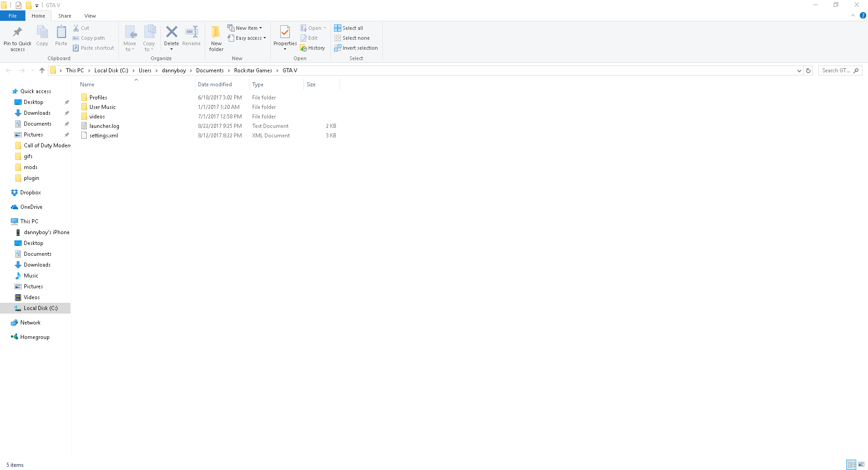Screen dimensions: 868x470
Task: Switch to the Home ribbon tab
Action: click(38, 16)
